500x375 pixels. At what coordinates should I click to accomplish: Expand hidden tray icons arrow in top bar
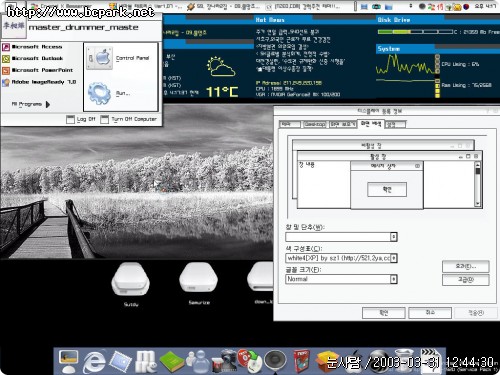(x=411, y=6)
